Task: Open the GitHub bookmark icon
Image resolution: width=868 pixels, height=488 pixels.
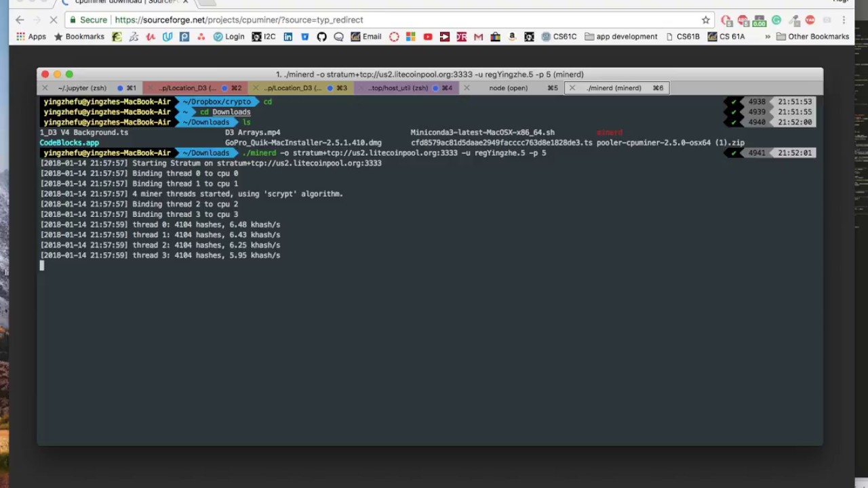Action: click(x=321, y=37)
